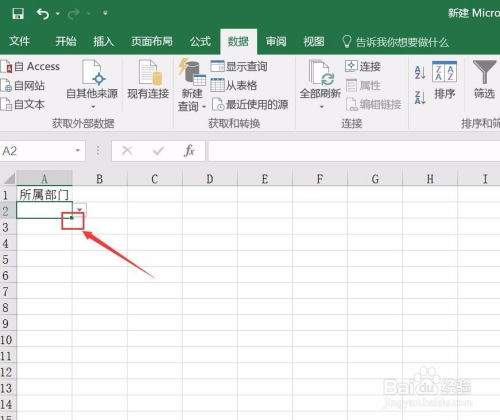The width and height of the screenshot is (500, 420).
Task: Sort ascending with the A-Z icon
Action: click(420, 72)
